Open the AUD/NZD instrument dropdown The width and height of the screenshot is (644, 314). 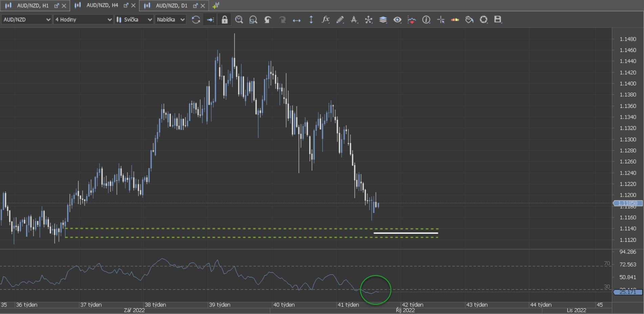[26, 20]
